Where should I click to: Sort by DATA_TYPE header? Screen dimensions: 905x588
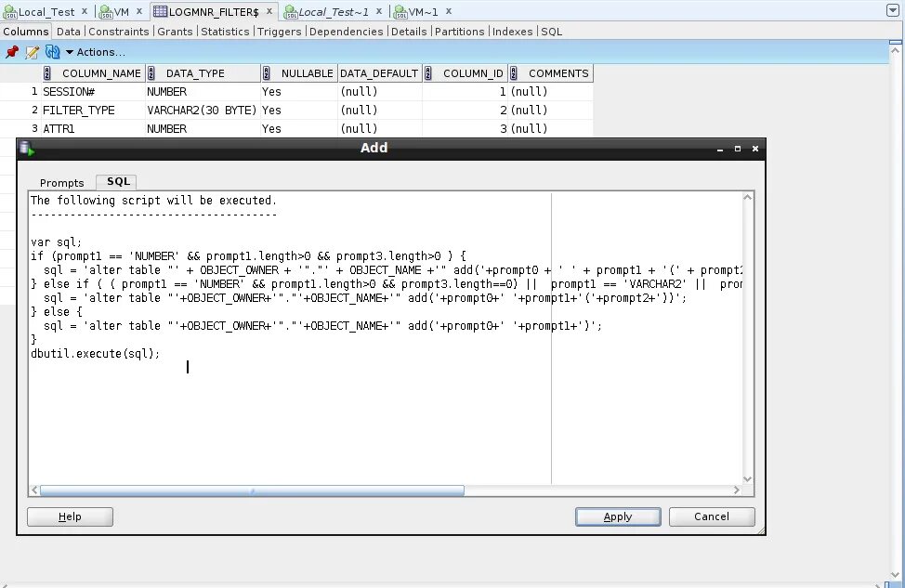pos(203,73)
